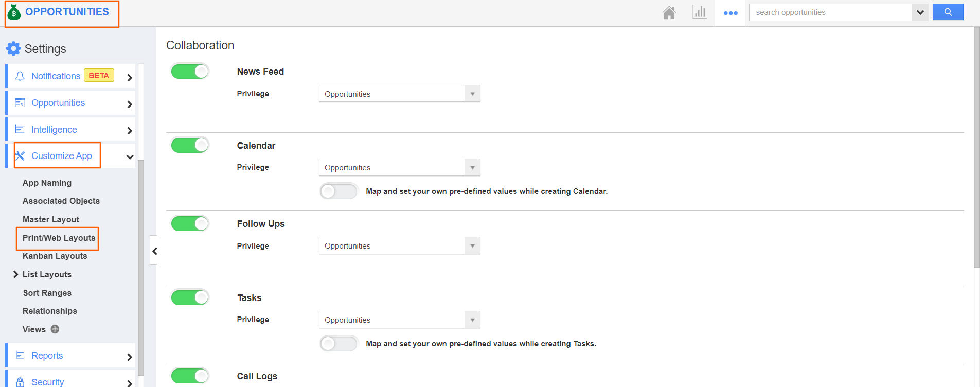Select Print/Web Layouts
Image resolution: width=980 pixels, height=387 pixels.
(x=59, y=238)
